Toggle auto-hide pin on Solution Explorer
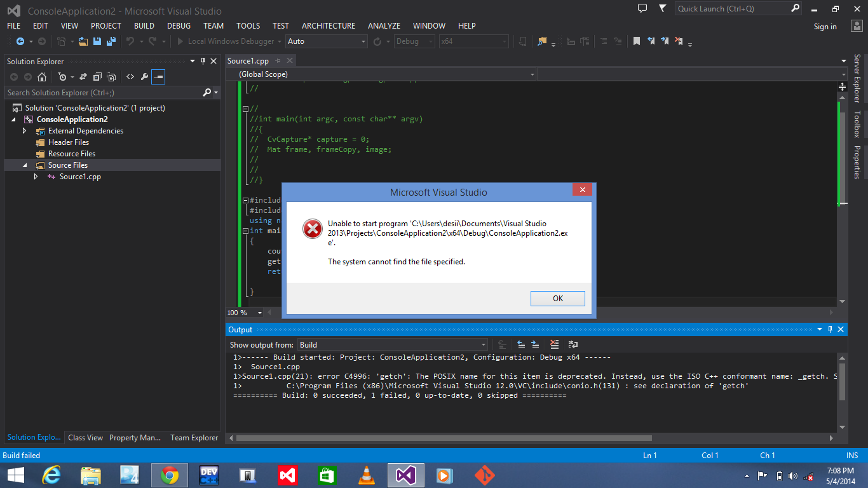Image resolution: width=868 pixels, height=488 pixels. click(203, 61)
